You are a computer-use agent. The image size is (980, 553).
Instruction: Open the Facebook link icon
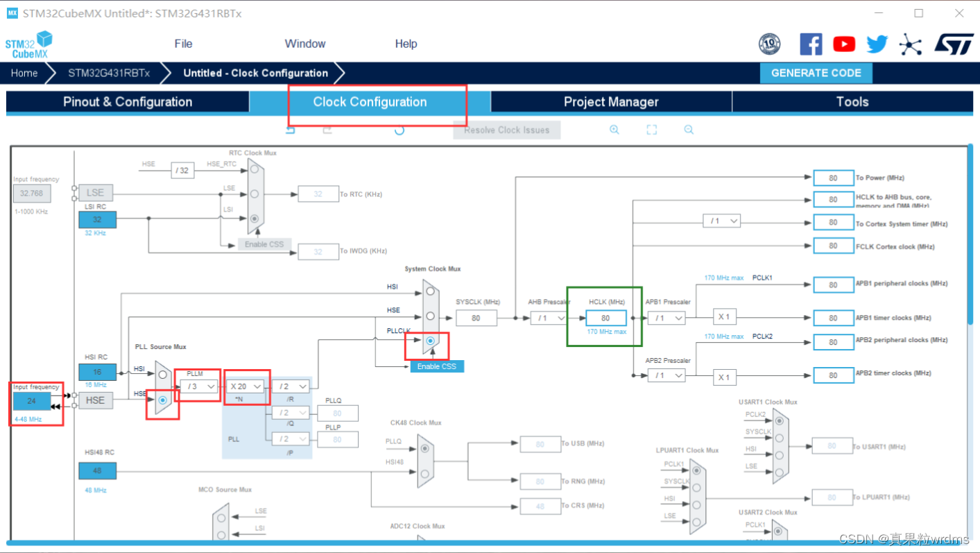coord(811,44)
